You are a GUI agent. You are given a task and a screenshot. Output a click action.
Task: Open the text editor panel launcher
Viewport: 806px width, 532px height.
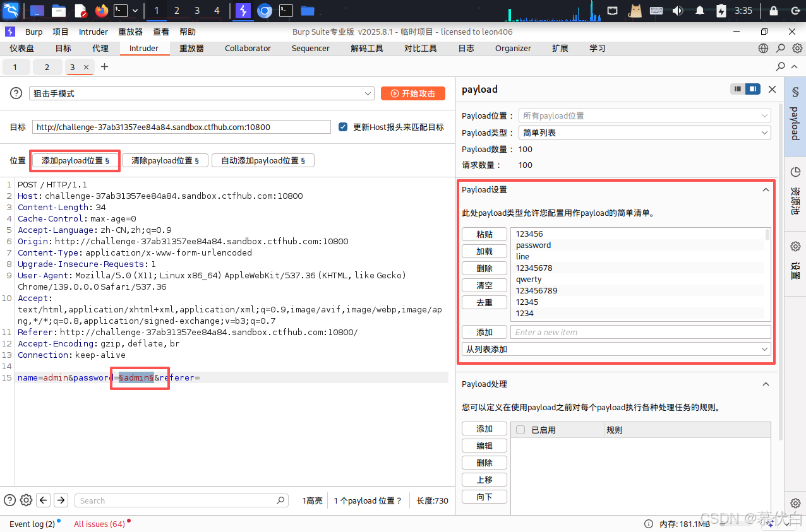coord(80,11)
